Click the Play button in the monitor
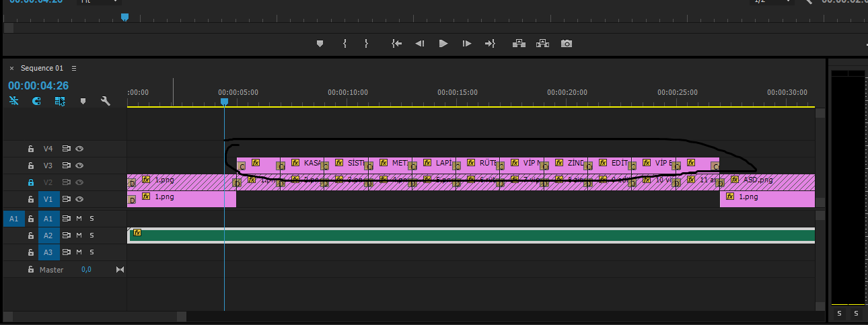The height and width of the screenshot is (325, 868). coord(443,44)
